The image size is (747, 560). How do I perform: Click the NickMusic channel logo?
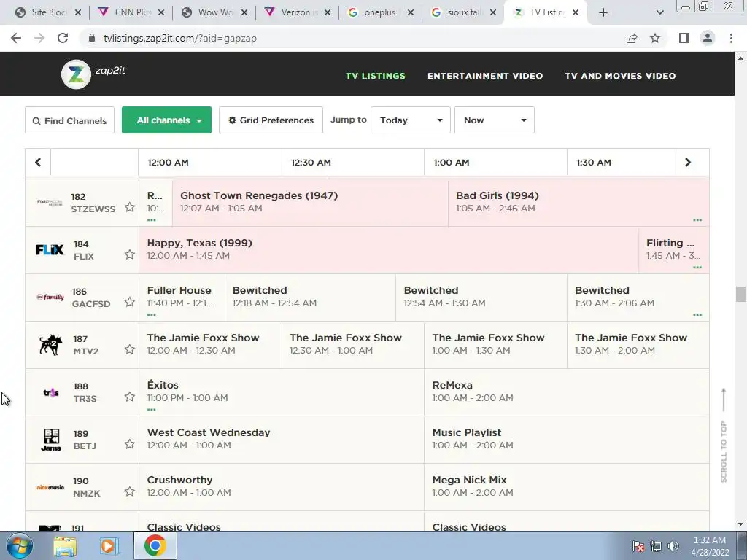pyautogui.click(x=50, y=487)
